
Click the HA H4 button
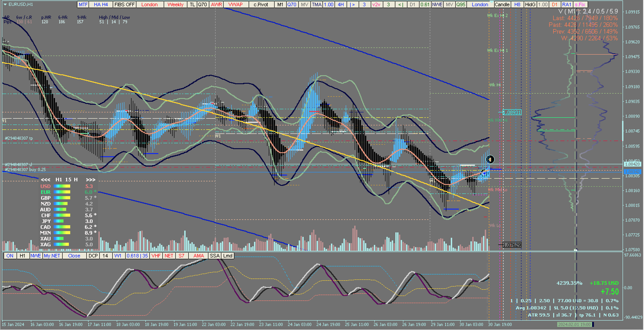click(x=101, y=4)
